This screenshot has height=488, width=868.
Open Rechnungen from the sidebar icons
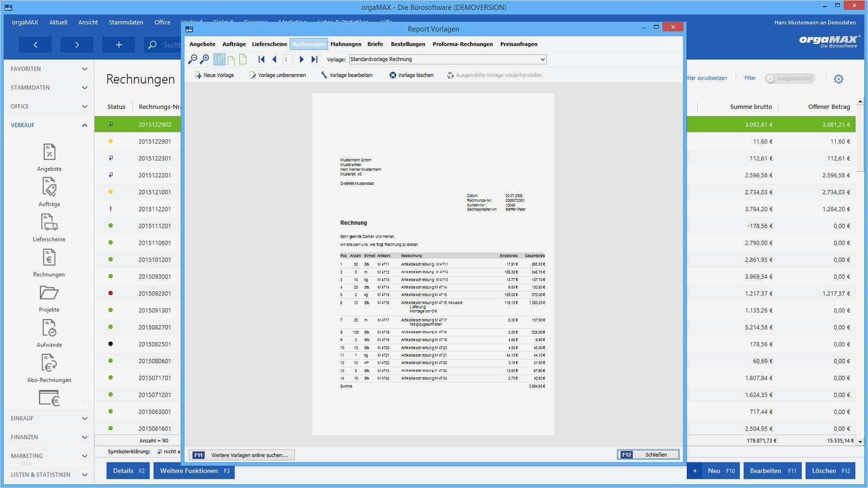coord(49,263)
